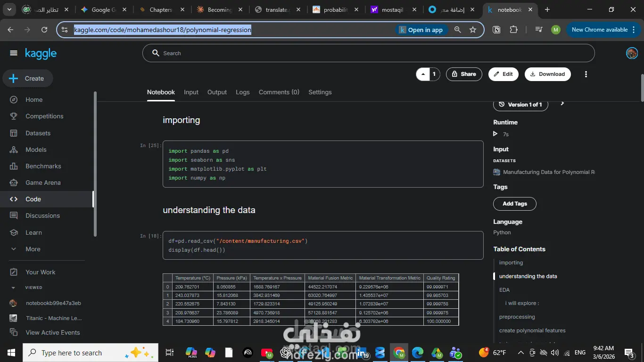The image size is (644, 362).
Task: Open the Chrome profile avatar M
Action: [x=556, y=30]
